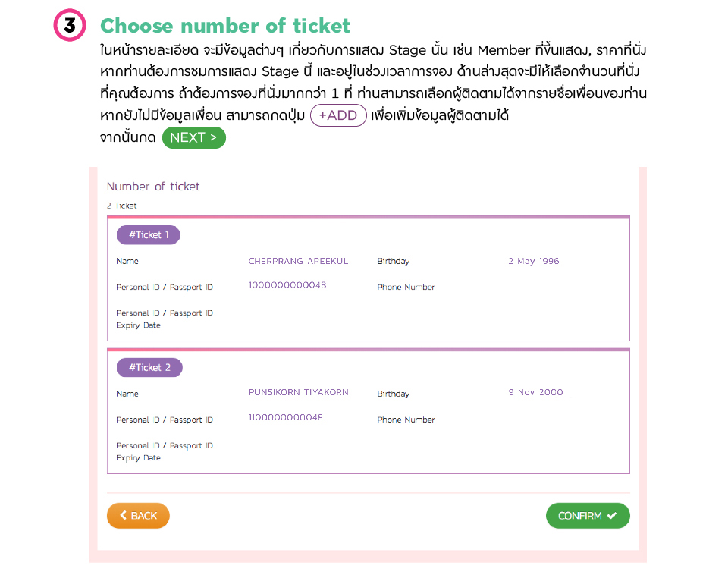Click birthday value 2 May 1996
728x572 pixels.
533,261
